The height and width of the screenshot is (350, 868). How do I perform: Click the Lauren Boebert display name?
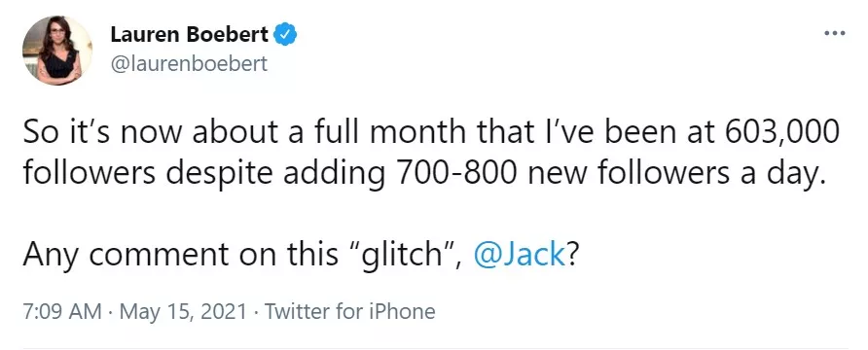pos(190,35)
